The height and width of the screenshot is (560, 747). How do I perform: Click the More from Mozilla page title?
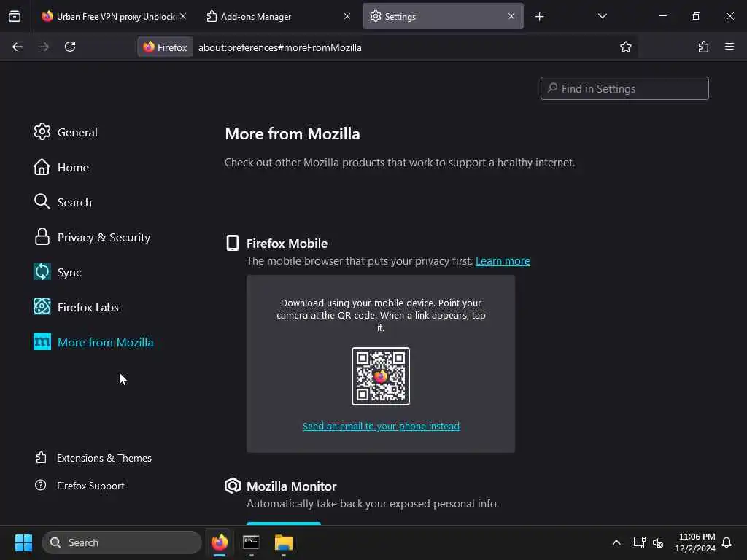coord(293,134)
